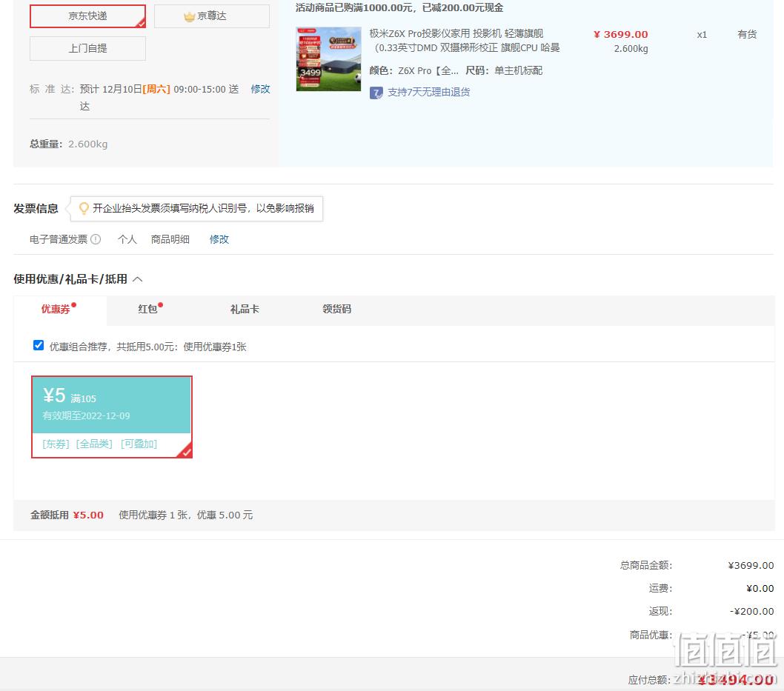
Task: Click the crown icon on 京尊达
Action: (189, 16)
